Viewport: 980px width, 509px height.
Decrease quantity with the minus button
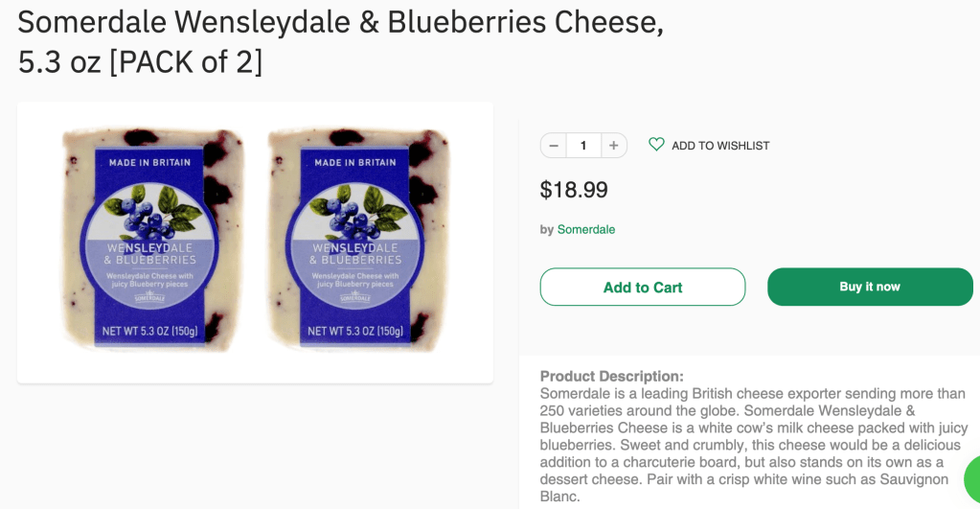(x=554, y=146)
